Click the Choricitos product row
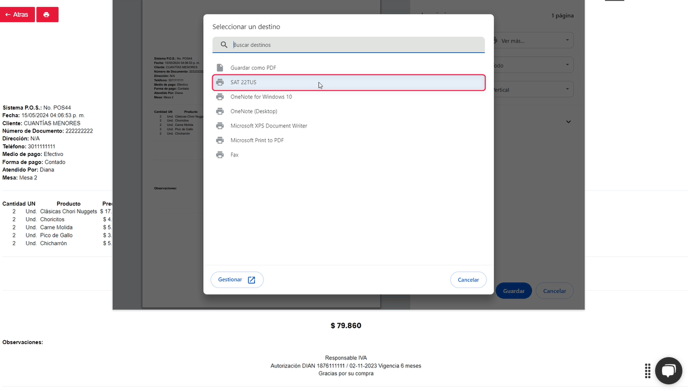688x391 pixels. 57,219
